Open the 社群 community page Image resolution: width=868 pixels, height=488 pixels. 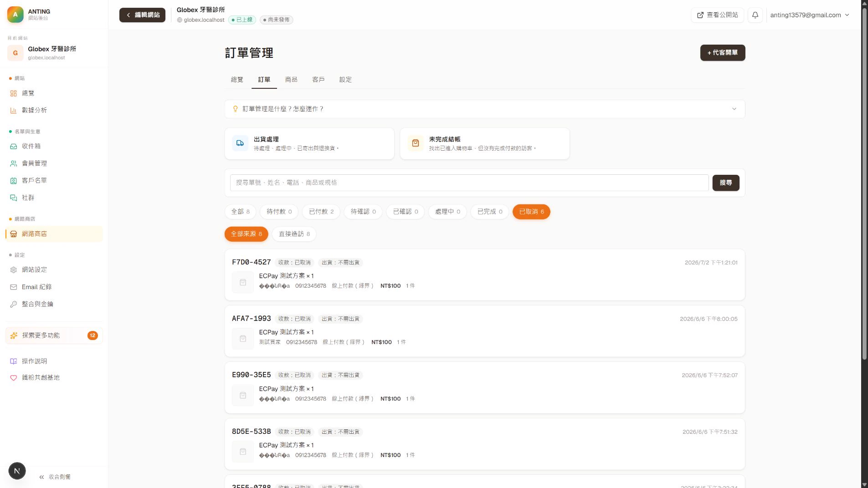[54, 198]
